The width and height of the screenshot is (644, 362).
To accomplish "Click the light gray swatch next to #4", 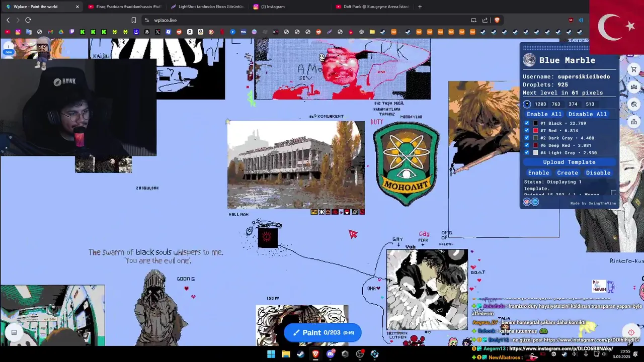I will [x=536, y=152].
